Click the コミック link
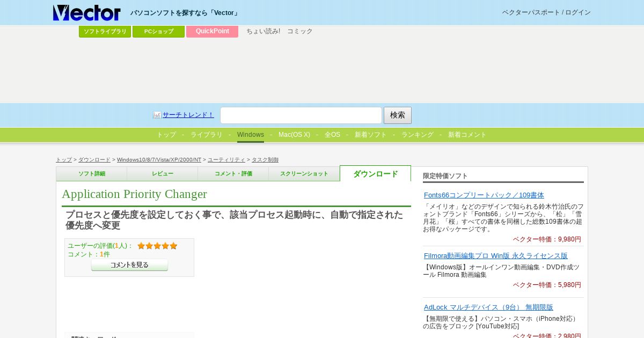Image resolution: width=644 pixels, height=338 pixels. click(300, 31)
